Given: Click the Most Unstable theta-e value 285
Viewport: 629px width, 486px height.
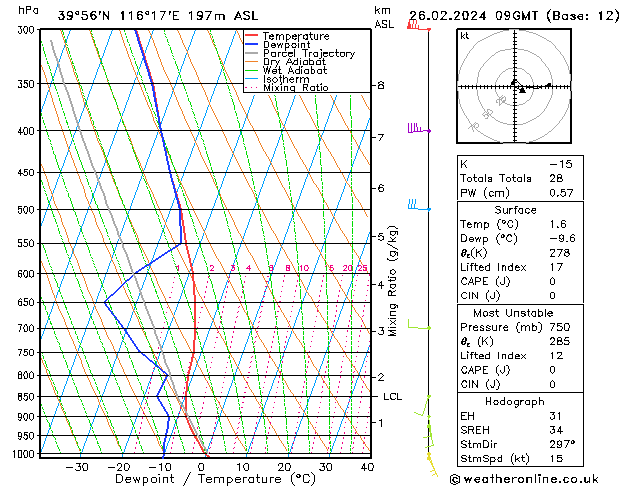Looking at the screenshot, I should (560, 341).
